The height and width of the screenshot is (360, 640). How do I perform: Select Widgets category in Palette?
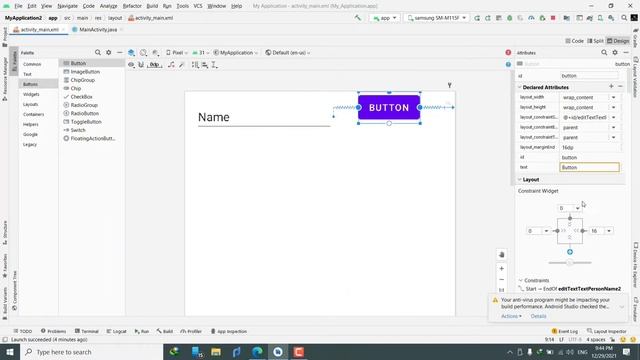tap(31, 94)
